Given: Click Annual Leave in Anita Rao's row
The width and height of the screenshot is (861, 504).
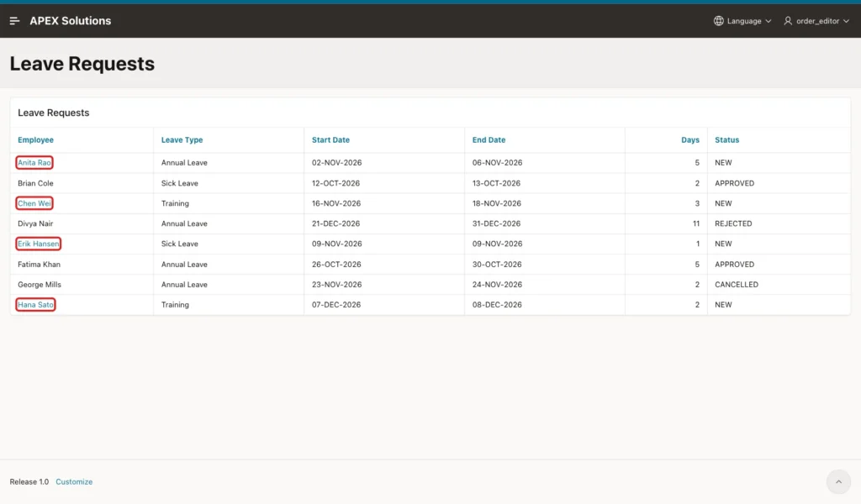Looking at the screenshot, I should coord(184,163).
